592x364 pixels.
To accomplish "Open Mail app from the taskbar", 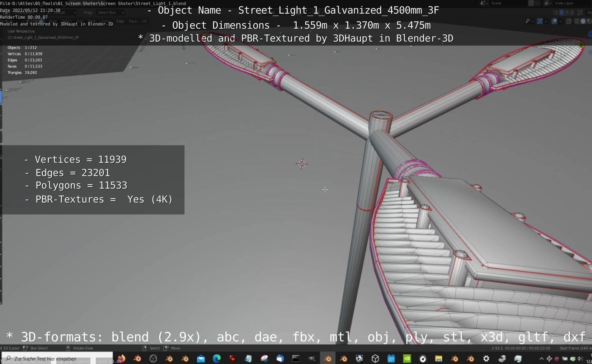I will (201, 359).
